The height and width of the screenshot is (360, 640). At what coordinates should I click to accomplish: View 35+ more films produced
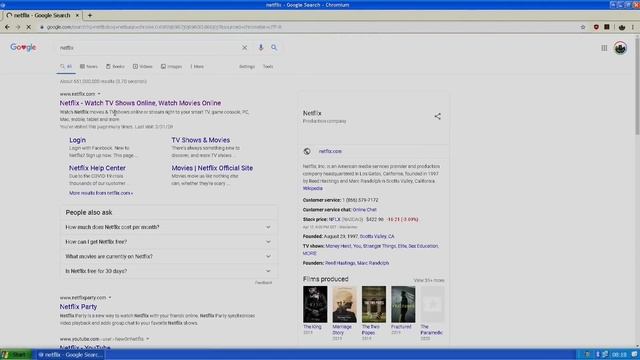click(x=429, y=280)
